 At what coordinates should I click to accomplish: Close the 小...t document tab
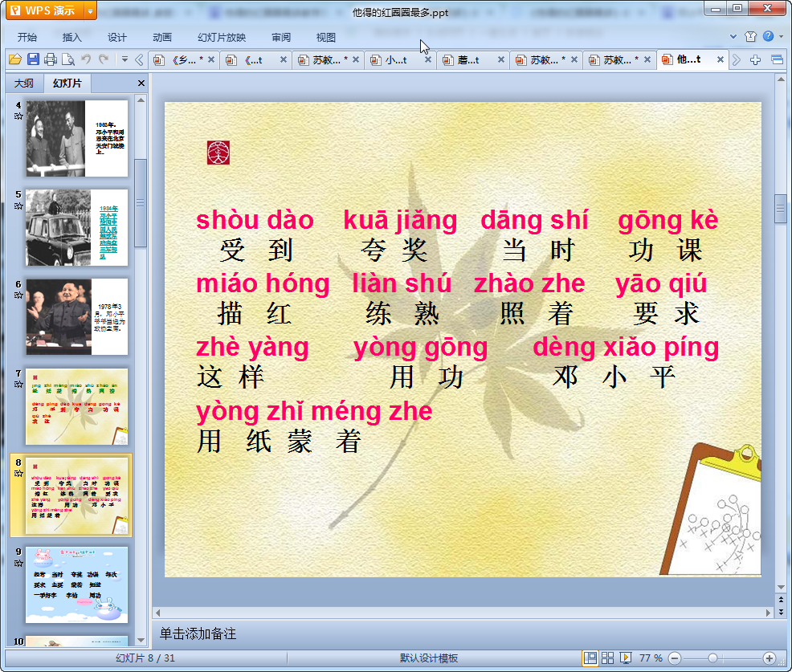click(428, 59)
